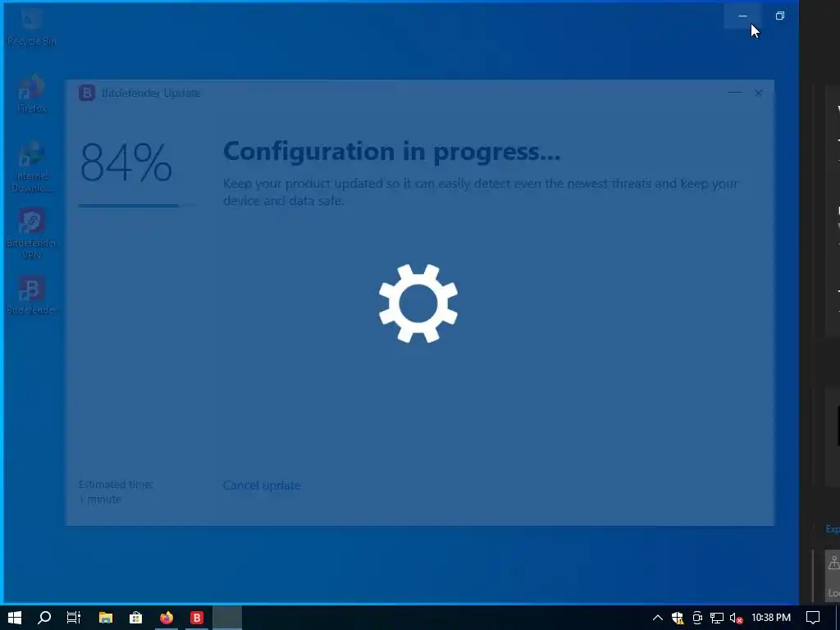Open the Action Center notifications icon
This screenshot has width=840, height=630.
(813, 618)
